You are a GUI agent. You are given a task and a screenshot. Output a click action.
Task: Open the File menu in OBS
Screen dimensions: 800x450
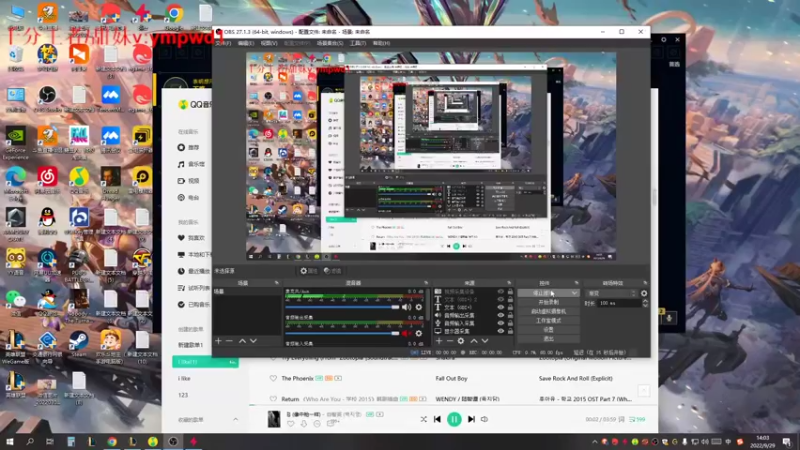coord(223,43)
